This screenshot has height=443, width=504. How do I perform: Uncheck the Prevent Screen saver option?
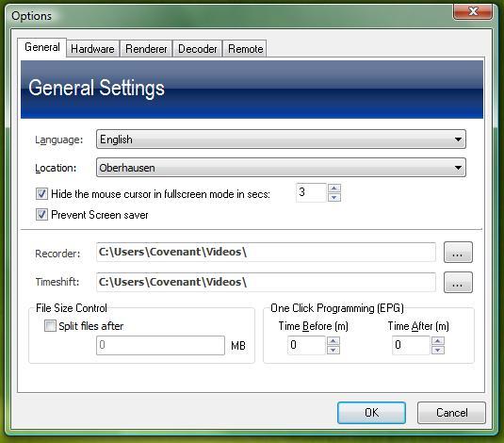point(41,215)
